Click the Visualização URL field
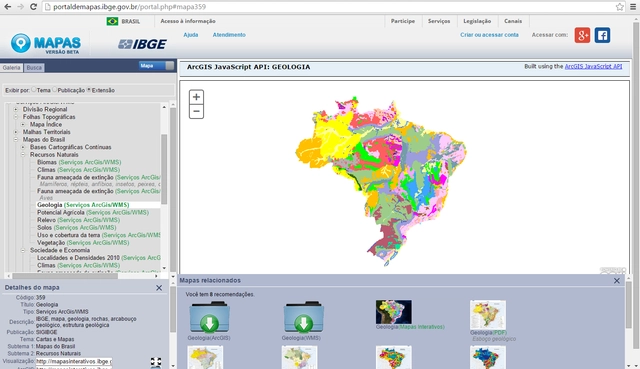 tap(73, 361)
